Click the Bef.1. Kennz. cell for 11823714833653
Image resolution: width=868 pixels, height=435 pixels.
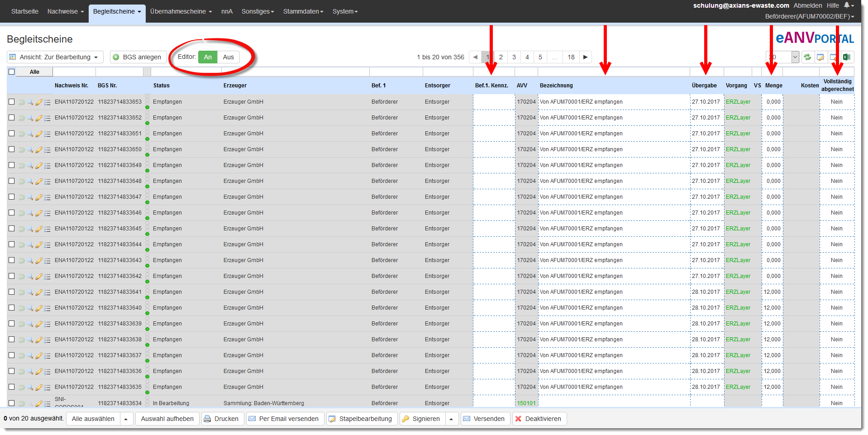point(494,102)
